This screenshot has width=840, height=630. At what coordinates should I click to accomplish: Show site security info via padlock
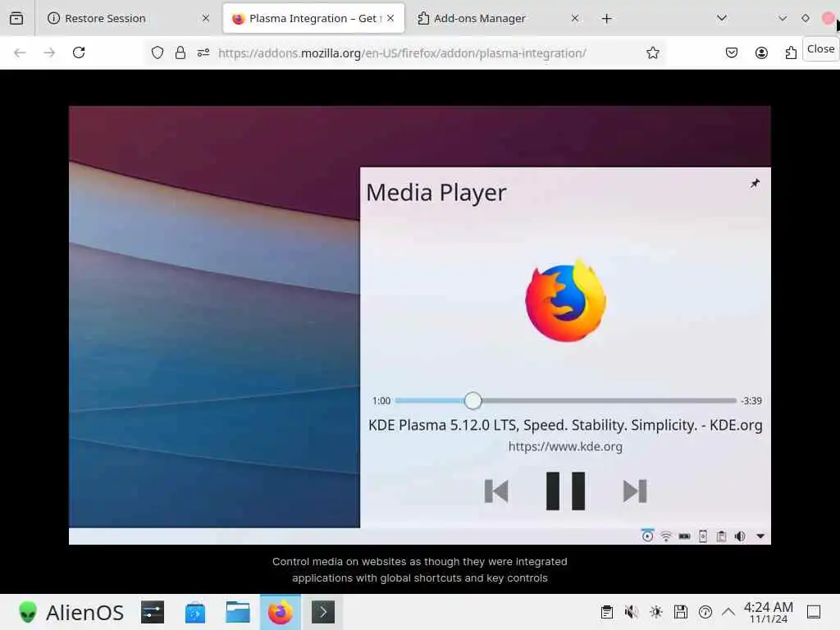click(180, 52)
